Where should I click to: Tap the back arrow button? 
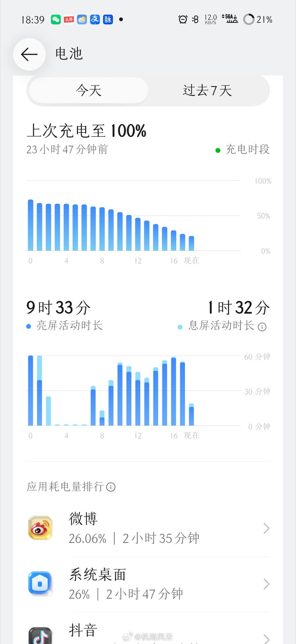coord(29,54)
